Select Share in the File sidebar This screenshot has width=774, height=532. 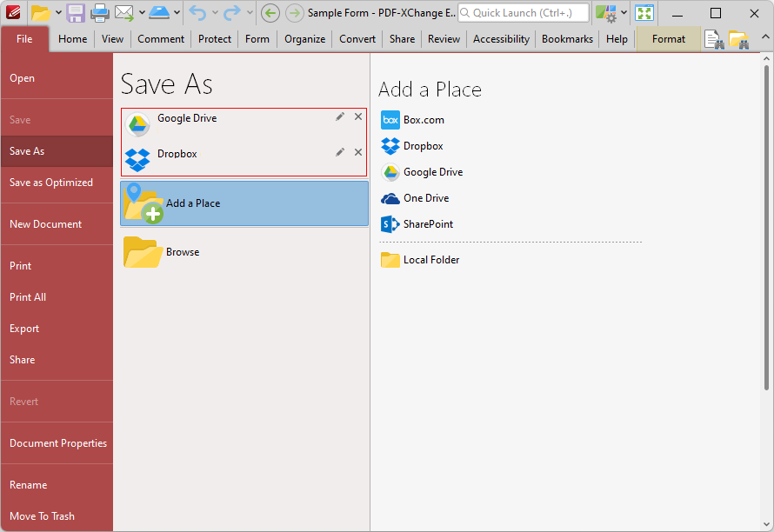57,360
